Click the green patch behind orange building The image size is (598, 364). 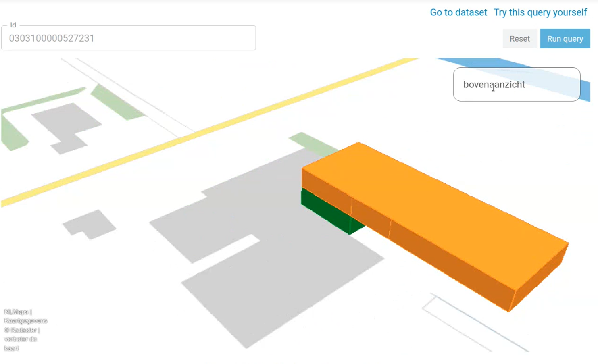315,144
